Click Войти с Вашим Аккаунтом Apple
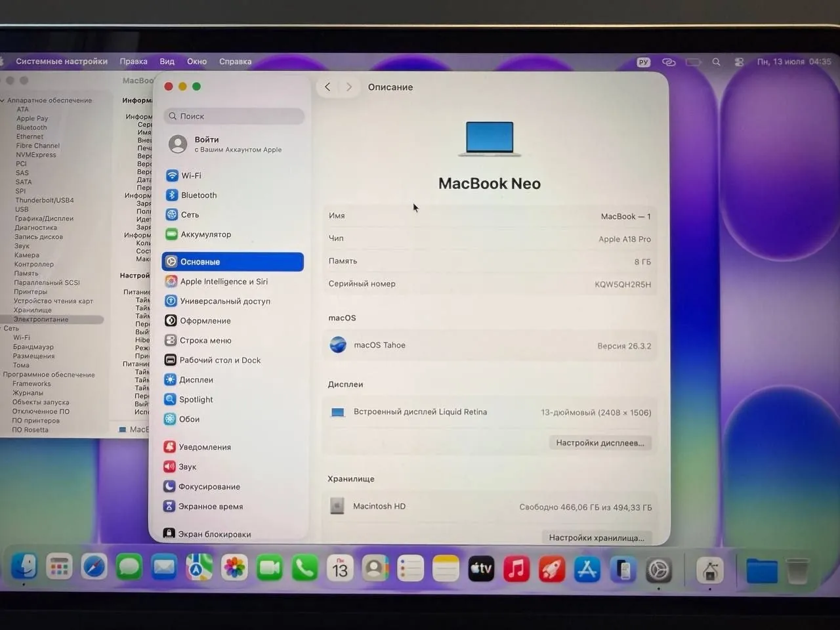The height and width of the screenshot is (630, 840). point(233,144)
